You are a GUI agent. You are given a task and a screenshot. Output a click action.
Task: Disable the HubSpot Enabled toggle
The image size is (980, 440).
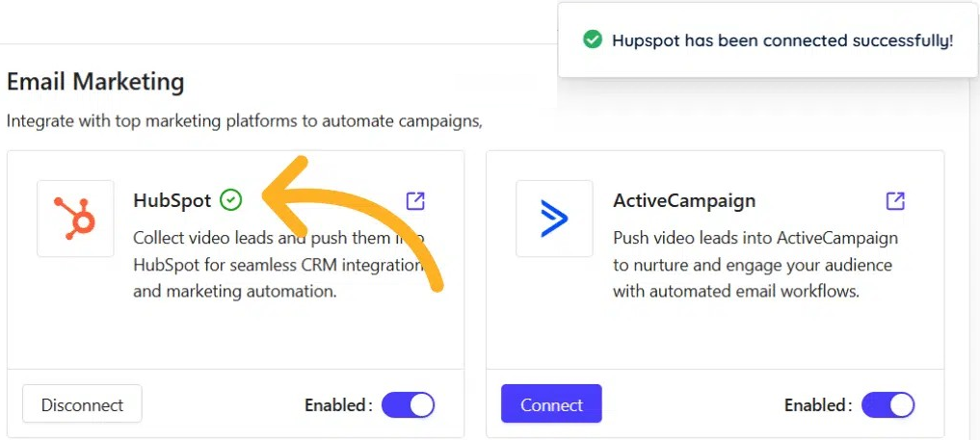click(x=409, y=405)
